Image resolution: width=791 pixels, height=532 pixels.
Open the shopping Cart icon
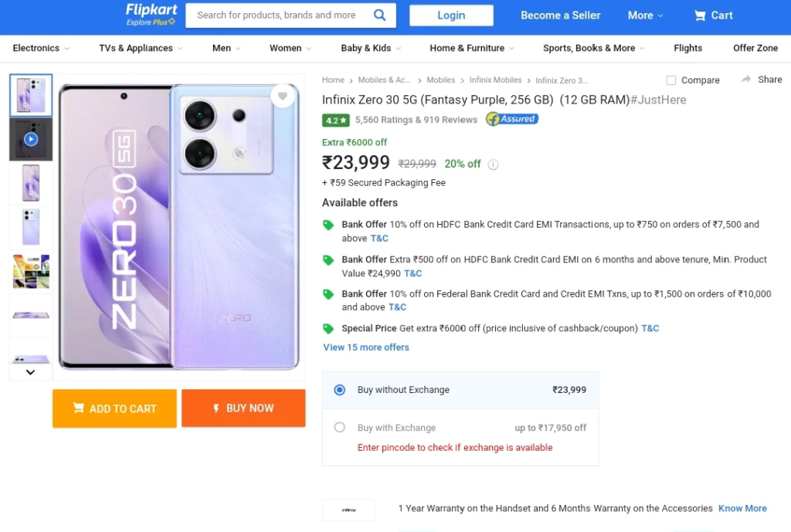[700, 15]
